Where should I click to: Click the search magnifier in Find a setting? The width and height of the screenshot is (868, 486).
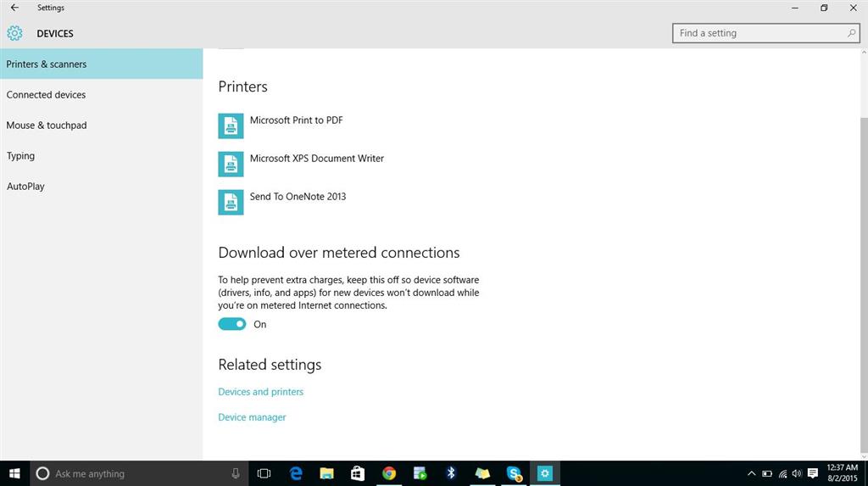click(851, 33)
